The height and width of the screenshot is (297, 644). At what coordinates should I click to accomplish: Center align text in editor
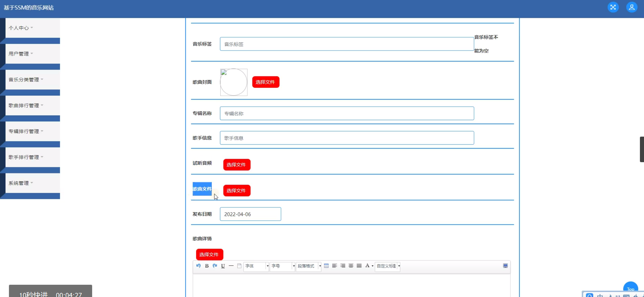tap(351, 266)
